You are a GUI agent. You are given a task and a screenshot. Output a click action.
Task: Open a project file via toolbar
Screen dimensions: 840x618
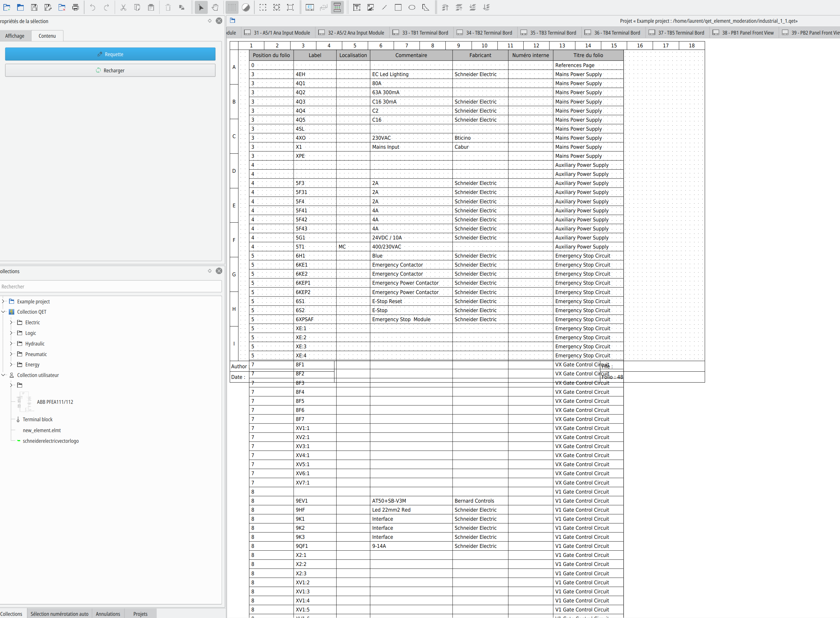pyautogui.click(x=21, y=7)
